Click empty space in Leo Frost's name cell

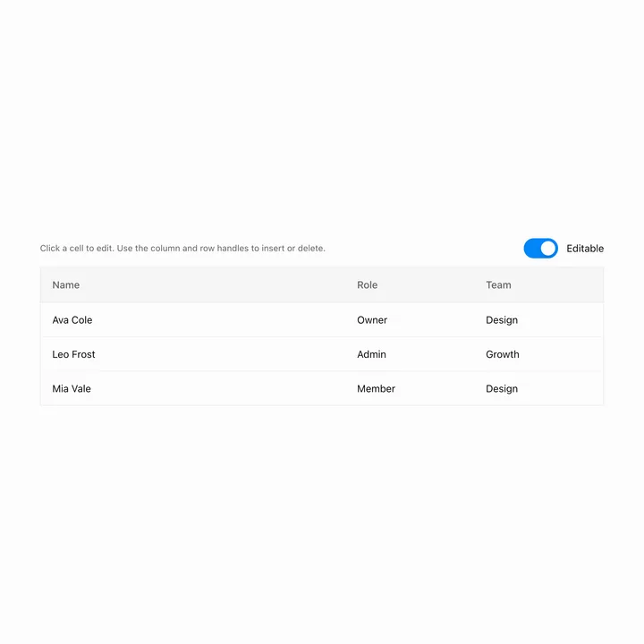tap(222, 354)
